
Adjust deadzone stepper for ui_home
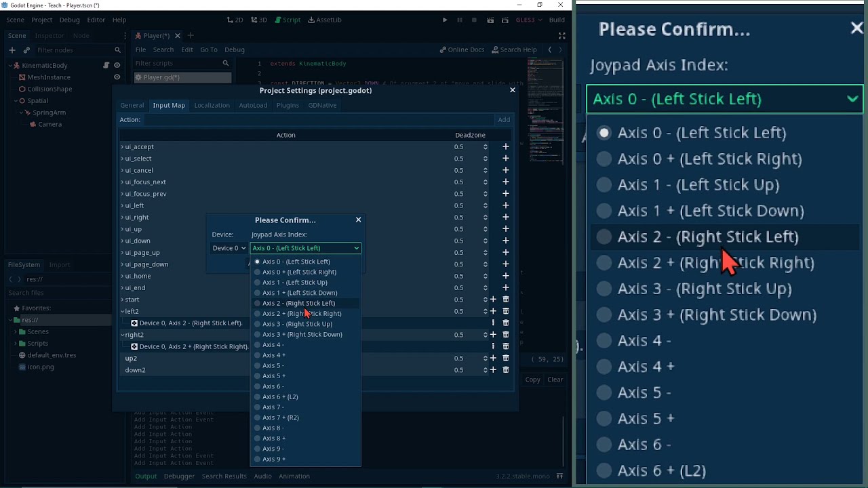485,276
